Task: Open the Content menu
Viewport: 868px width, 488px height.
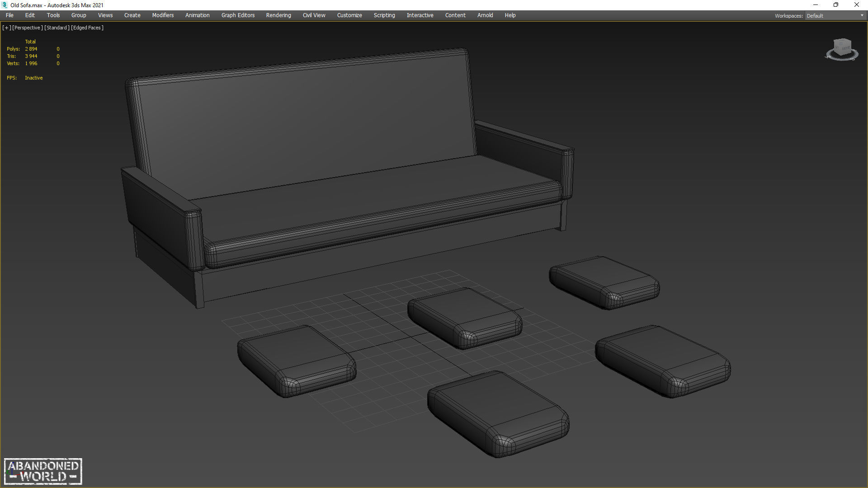Action: (455, 15)
